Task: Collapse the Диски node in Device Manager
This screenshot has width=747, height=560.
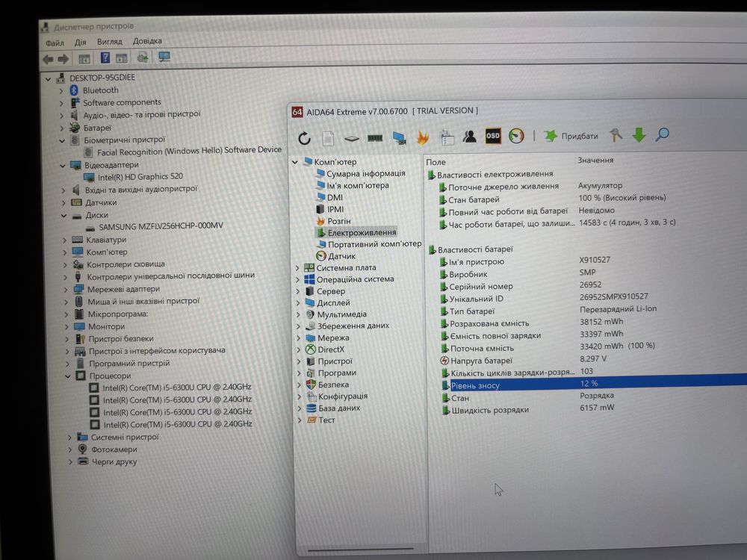Action: [x=63, y=216]
